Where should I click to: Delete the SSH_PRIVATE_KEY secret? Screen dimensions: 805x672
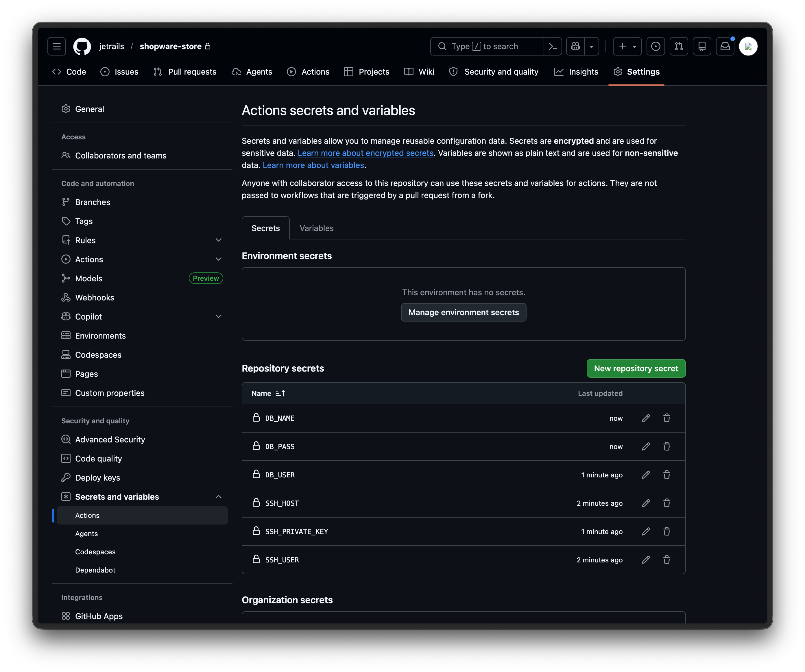click(666, 532)
